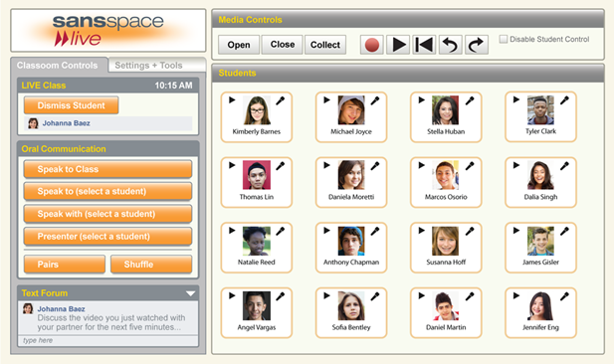
Task: Select the Classroom Controls tab
Action: pos(58,66)
